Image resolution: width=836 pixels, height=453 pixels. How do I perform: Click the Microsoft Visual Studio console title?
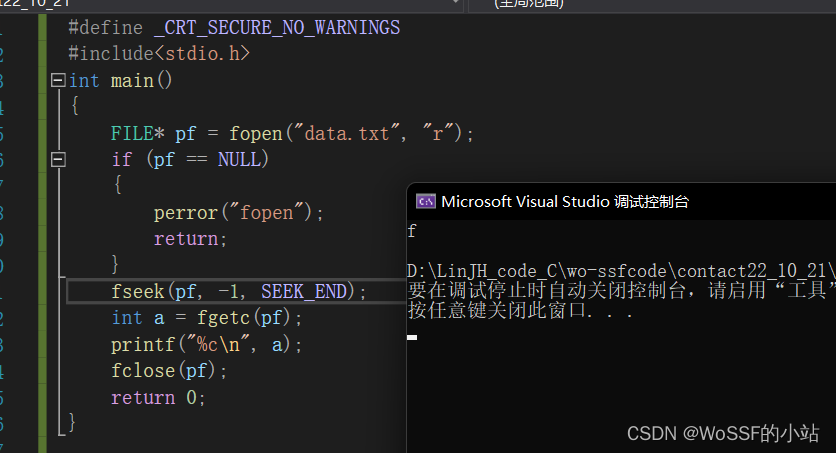click(565, 201)
